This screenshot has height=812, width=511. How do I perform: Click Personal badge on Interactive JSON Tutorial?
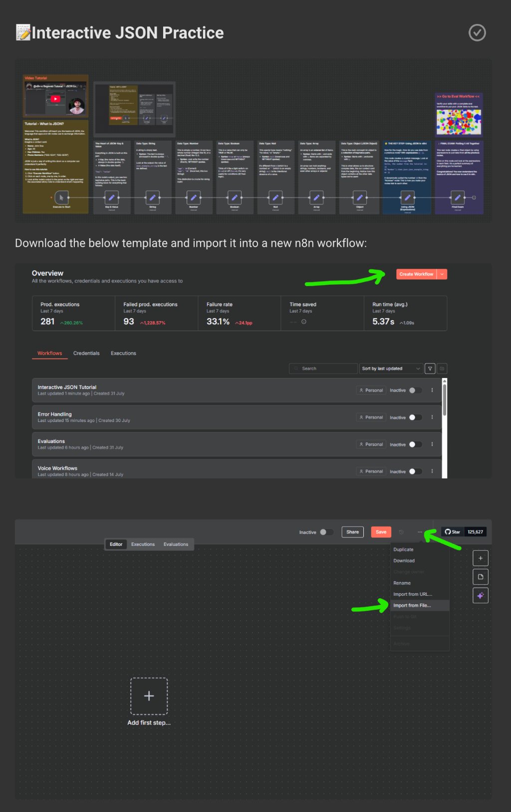tap(371, 391)
